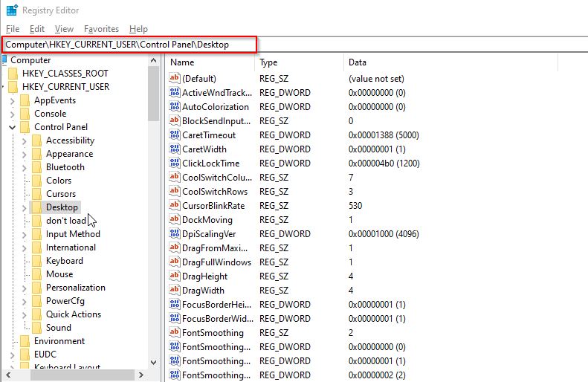Viewport: 588px width, 382px height.
Task: Click the FontSmoothing string value icon
Action: coord(175,332)
